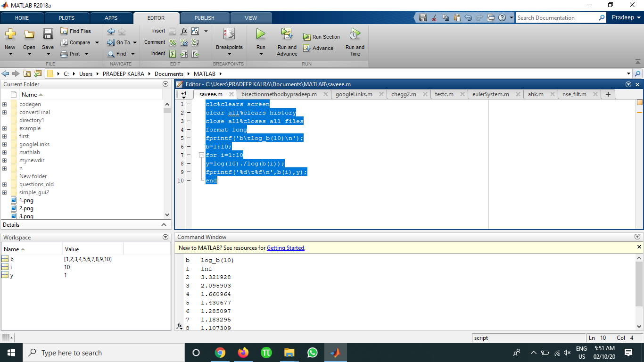Open bisectionmethodbypradeep.m editor tab

[x=279, y=94]
